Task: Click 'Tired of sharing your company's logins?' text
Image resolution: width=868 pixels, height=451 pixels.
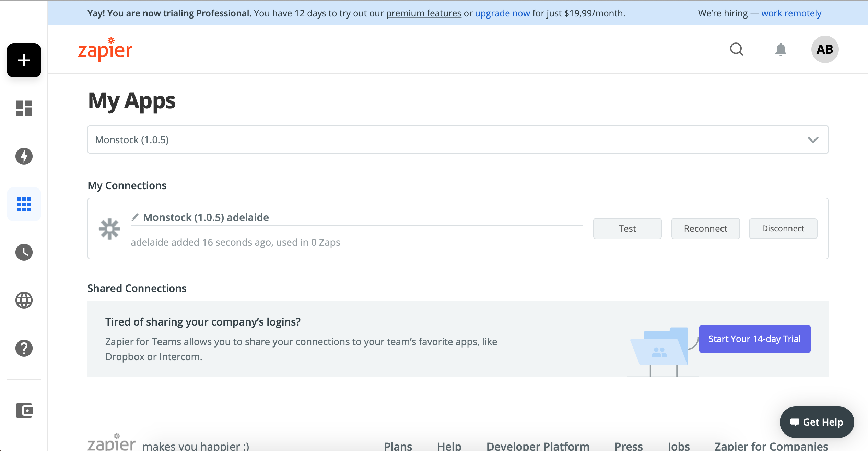Action: click(x=203, y=322)
